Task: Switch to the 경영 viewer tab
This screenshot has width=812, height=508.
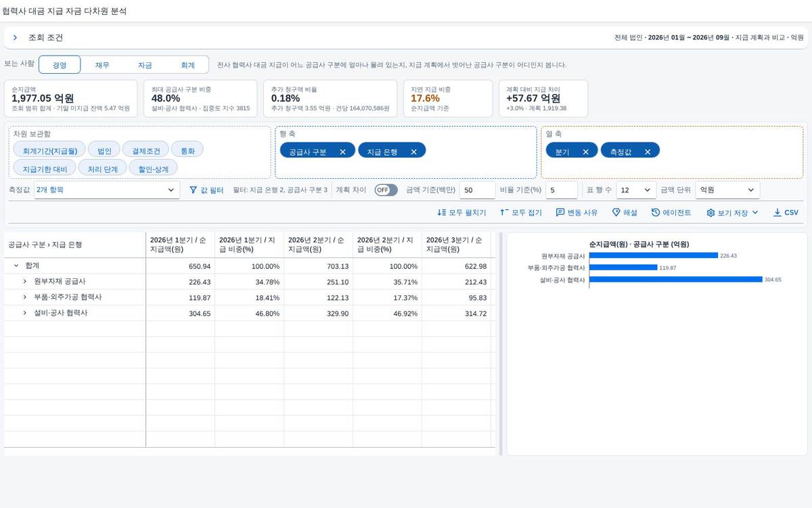Action: [60, 65]
